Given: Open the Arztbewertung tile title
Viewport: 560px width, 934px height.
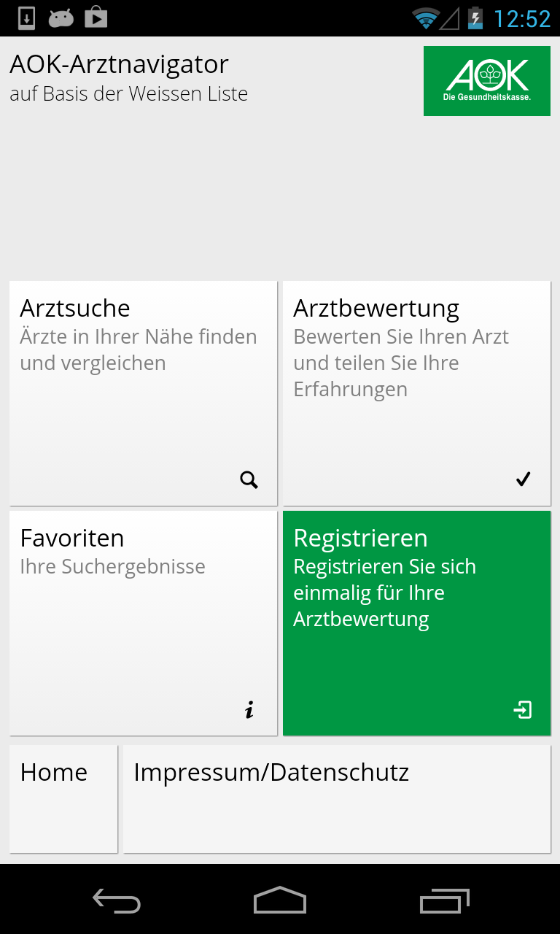Looking at the screenshot, I should click(x=376, y=309).
